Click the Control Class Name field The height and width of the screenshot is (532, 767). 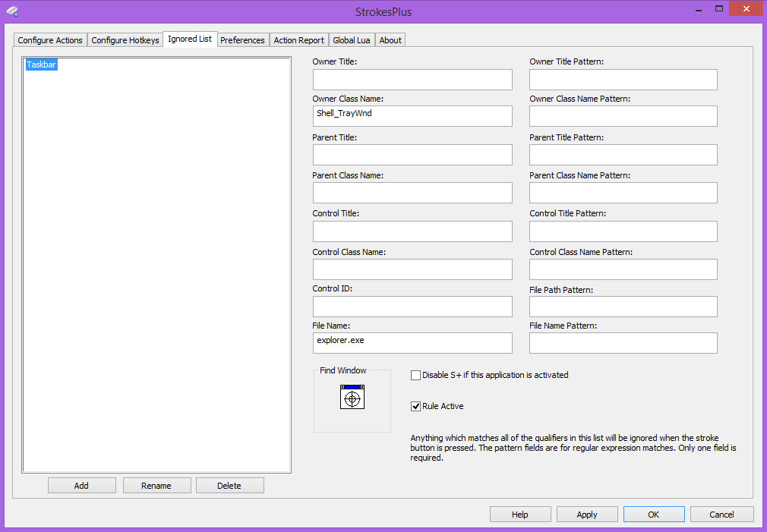[412, 269]
